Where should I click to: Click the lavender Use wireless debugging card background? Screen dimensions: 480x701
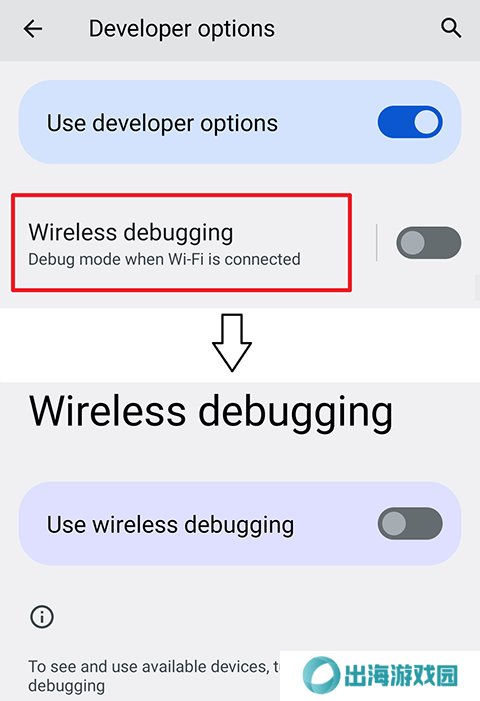pos(240,524)
